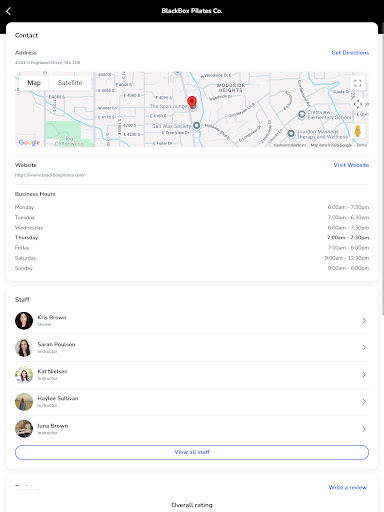Select the Haylee Sullivan name text
384x512 pixels.
click(58, 398)
